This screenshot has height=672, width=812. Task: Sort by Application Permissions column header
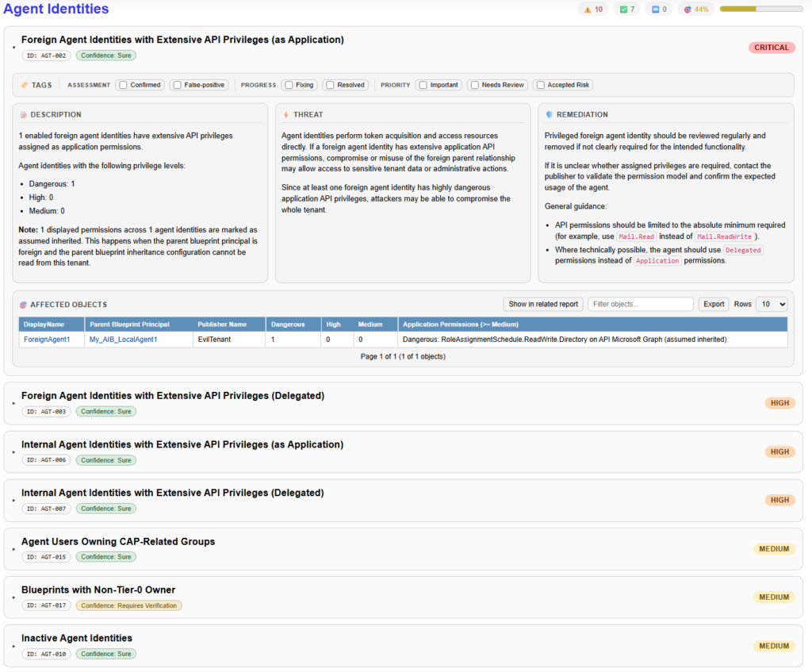click(592, 324)
